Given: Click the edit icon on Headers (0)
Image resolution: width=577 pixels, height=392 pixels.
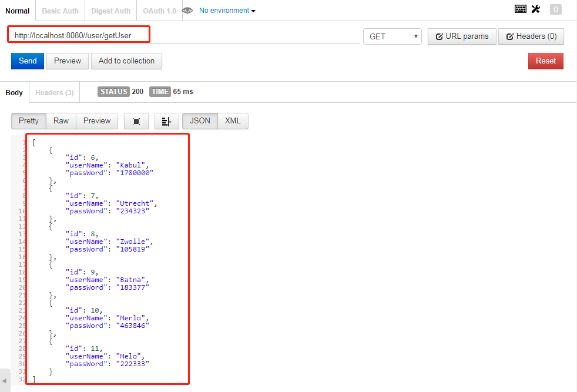Looking at the screenshot, I should coord(511,36).
